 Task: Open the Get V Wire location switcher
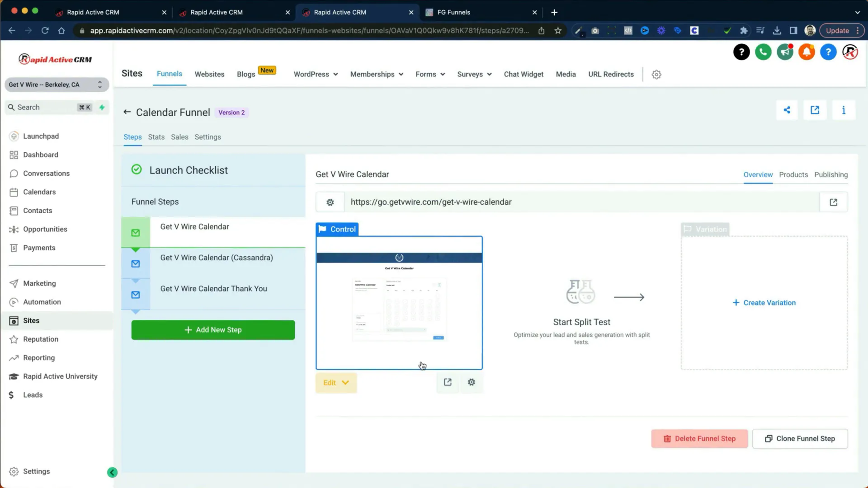[x=57, y=84]
